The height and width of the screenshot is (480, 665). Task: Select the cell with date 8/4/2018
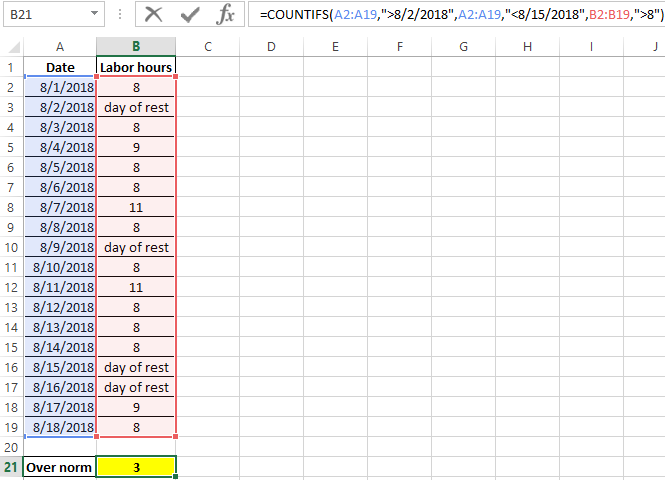click(x=60, y=147)
